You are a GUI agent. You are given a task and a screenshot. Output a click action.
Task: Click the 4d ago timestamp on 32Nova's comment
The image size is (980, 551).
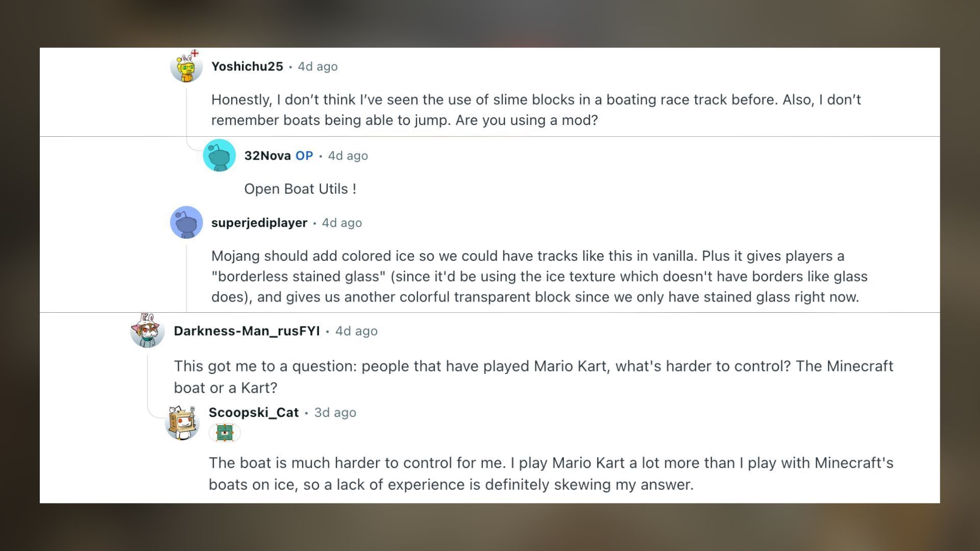point(347,156)
